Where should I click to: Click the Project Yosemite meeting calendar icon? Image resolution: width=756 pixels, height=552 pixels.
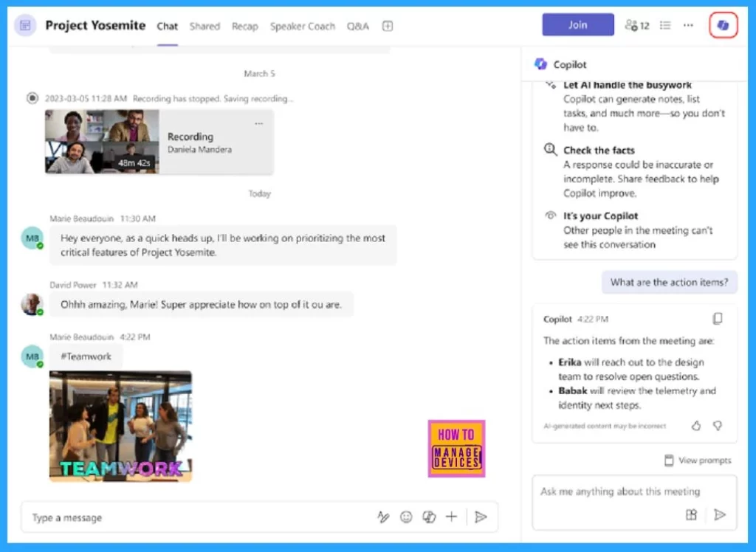(x=25, y=25)
